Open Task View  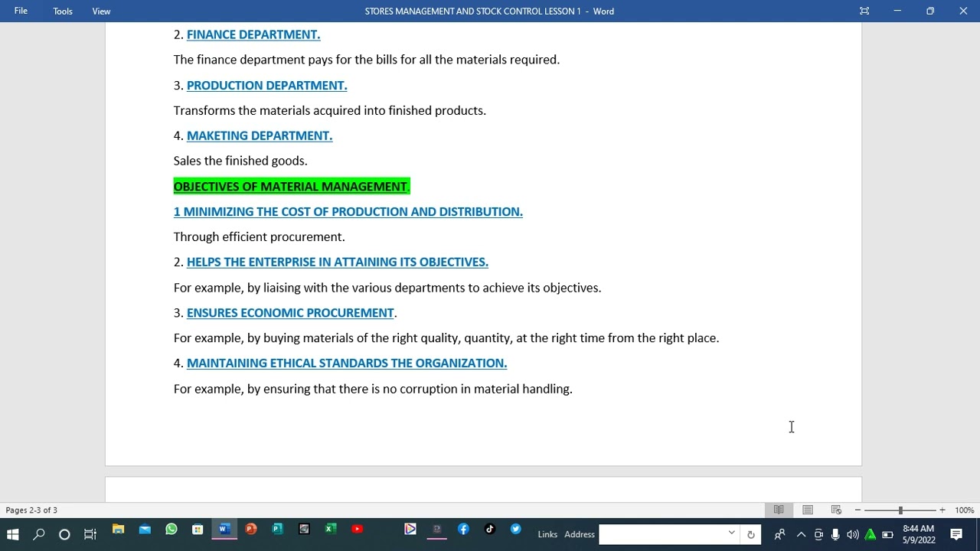pos(90,534)
